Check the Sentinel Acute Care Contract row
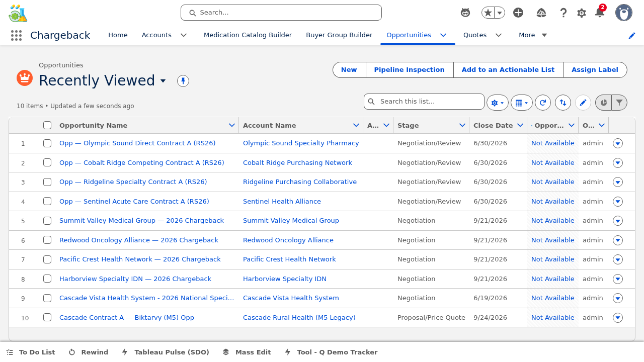Screen dimensions: 644x362 click(47, 201)
